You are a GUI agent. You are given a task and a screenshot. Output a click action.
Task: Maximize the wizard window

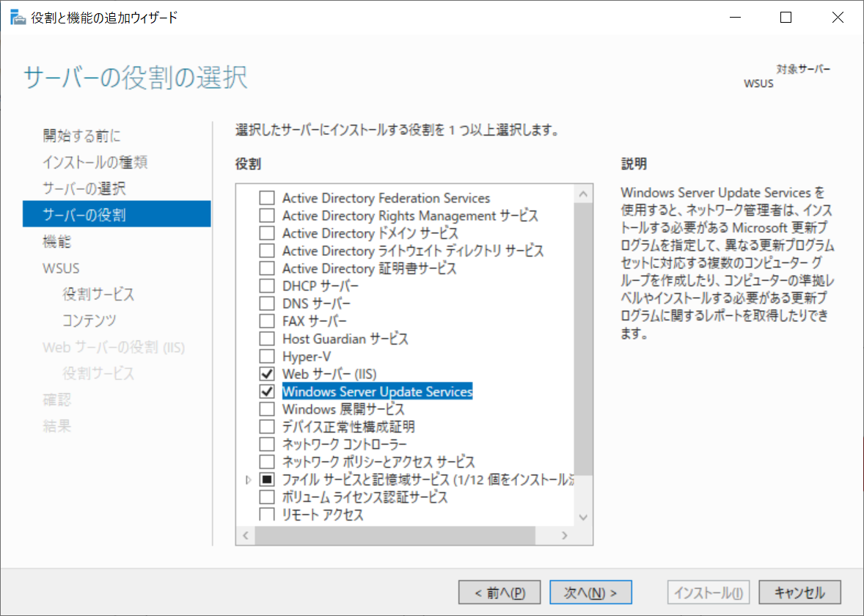point(786,18)
